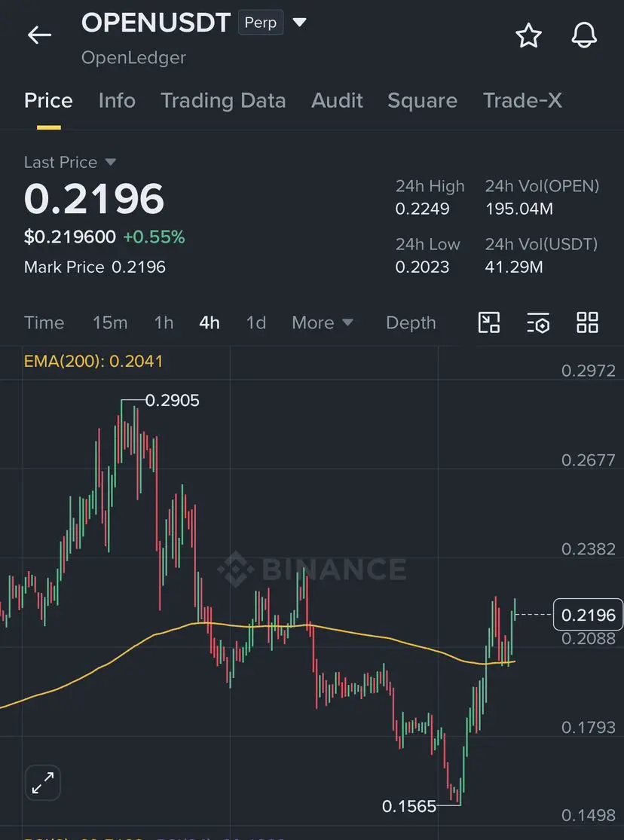Image resolution: width=624 pixels, height=840 pixels.
Task: Open chart indicator settings icon
Action: pos(538,322)
